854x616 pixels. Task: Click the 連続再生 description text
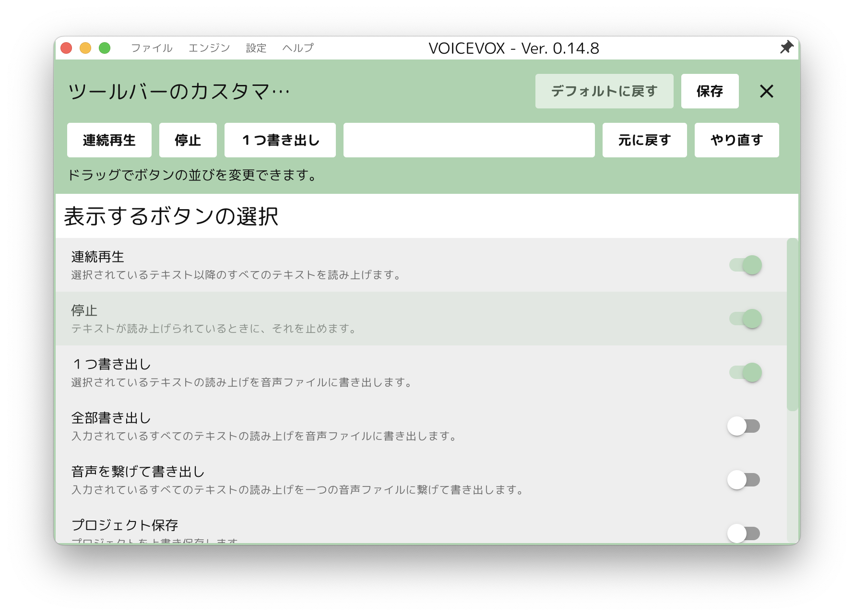tap(236, 275)
